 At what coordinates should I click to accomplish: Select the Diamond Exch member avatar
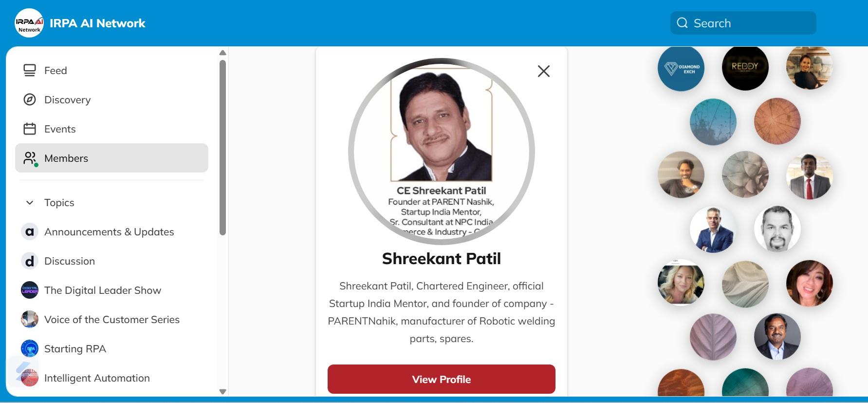(x=681, y=68)
